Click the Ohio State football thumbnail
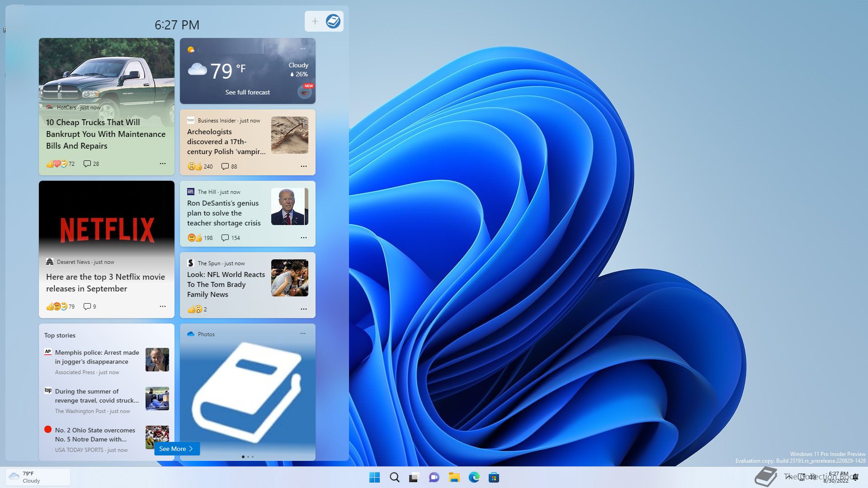The width and height of the screenshot is (868, 488). coord(157,436)
